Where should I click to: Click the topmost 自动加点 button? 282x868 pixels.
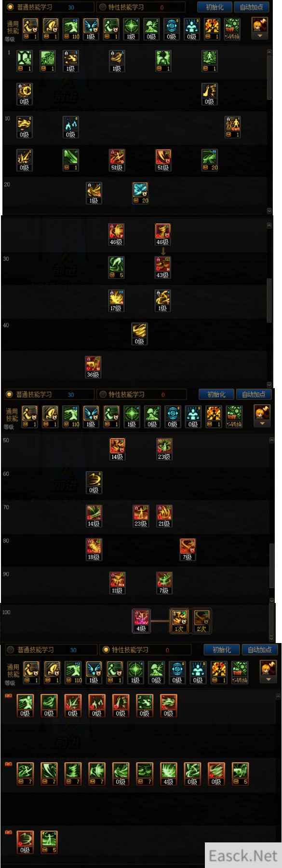(x=252, y=7)
